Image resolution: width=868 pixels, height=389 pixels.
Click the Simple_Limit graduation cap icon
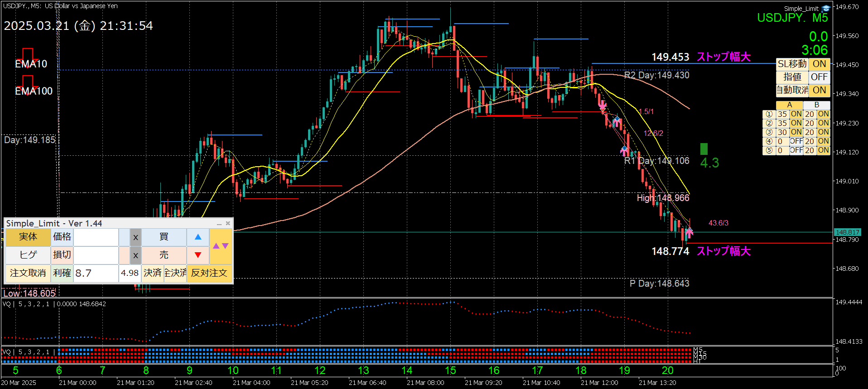tap(826, 8)
